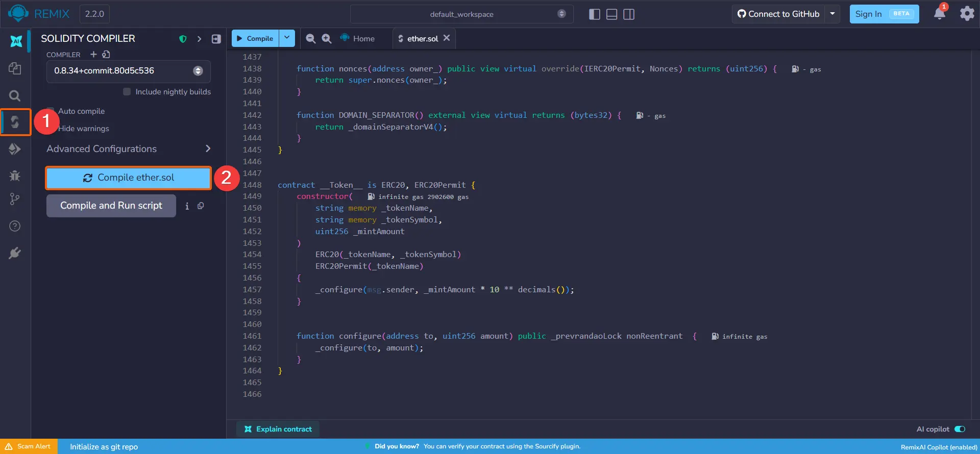Click the panel pin icon in compiler header
The height and width of the screenshot is (454, 980).
click(x=216, y=39)
